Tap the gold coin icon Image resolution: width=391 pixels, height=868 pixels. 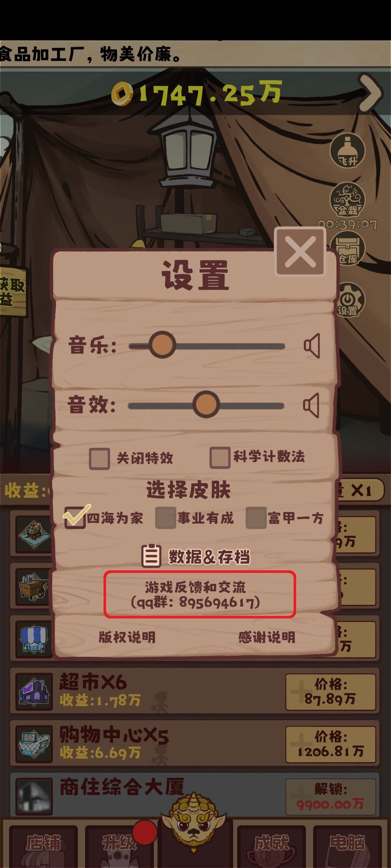coord(122,94)
